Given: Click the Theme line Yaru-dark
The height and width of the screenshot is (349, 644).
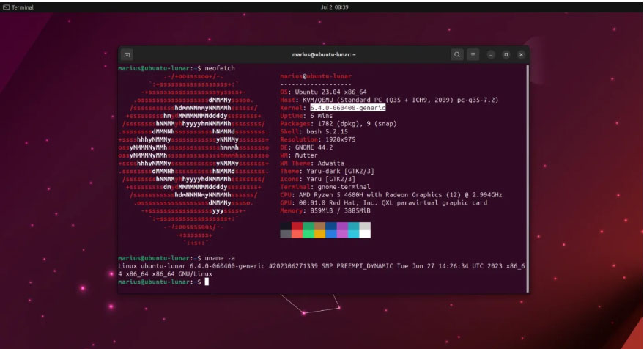Looking at the screenshot, I should (327, 171).
